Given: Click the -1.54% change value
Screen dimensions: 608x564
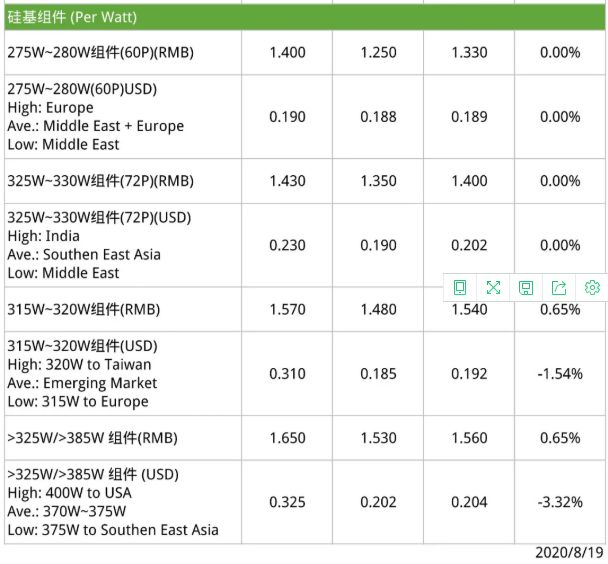Looking at the screenshot, I should point(560,373).
